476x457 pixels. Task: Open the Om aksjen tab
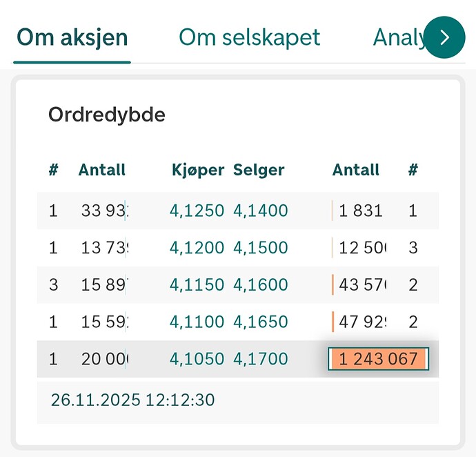click(x=72, y=37)
